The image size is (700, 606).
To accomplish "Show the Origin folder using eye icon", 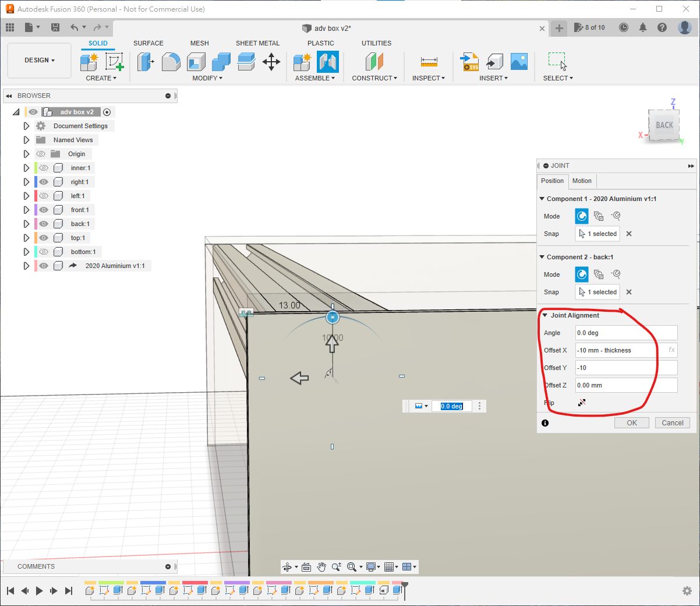I will [41, 154].
